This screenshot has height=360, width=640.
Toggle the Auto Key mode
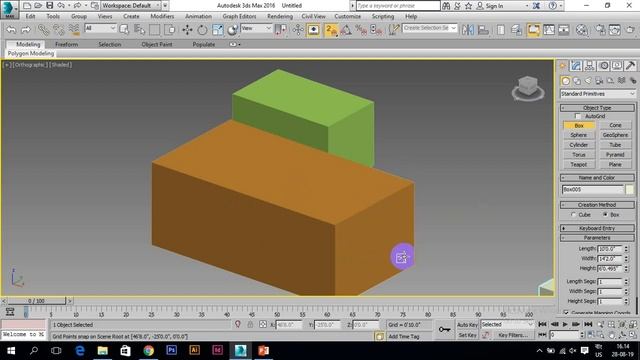click(x=467, y=325)
